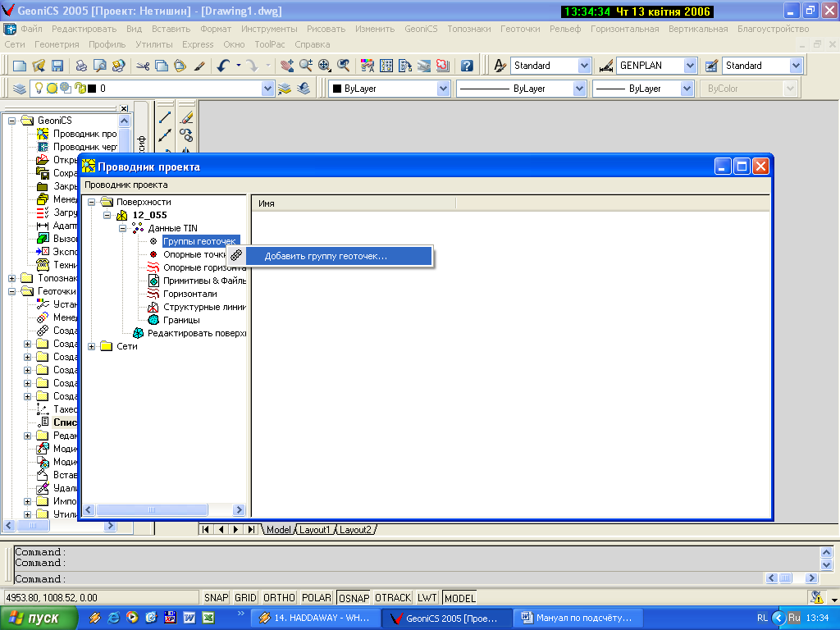Collapse the Данные TIN node

123,228
